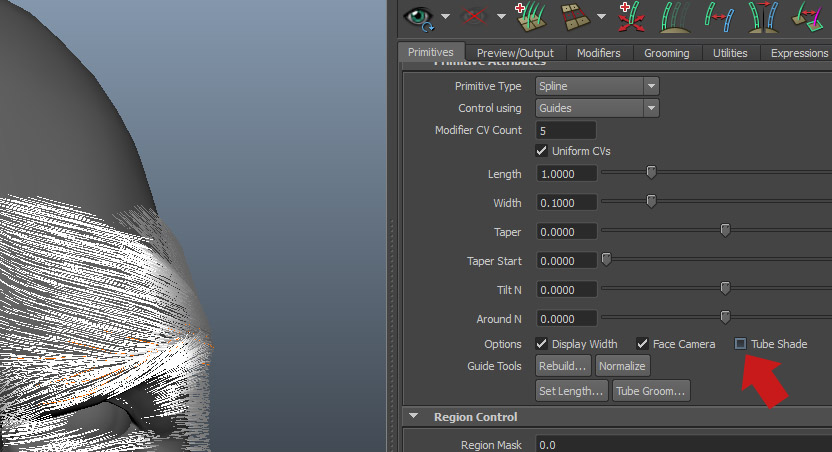Collapse the Region Control section
The width and height of the screenshot is (832, 452).
pyautogui.click(x=414, y=417)
